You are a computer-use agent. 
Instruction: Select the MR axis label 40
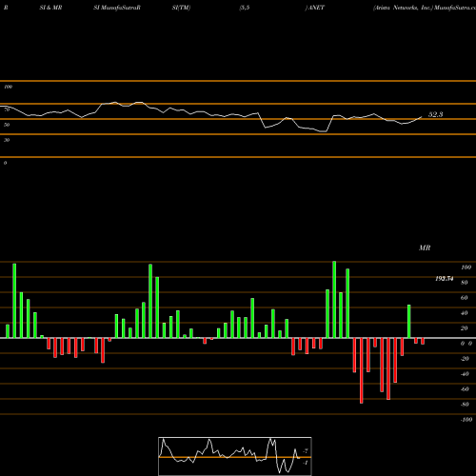click(465, 313)
